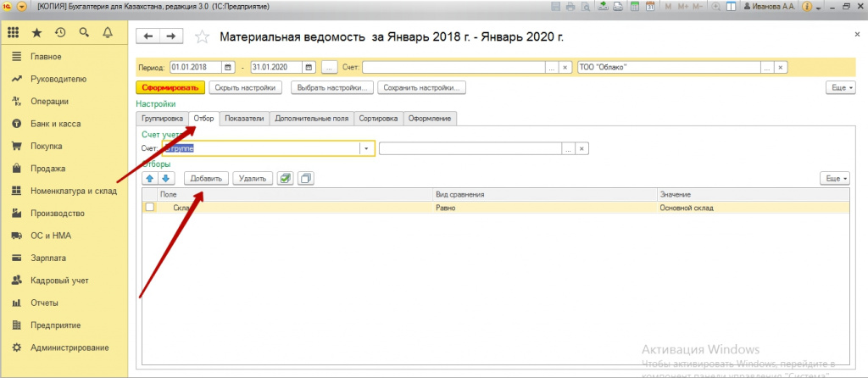Open Favorites star in the top panel
The width and height of the screenshot is (868, 378).
(x=37, y=33)
